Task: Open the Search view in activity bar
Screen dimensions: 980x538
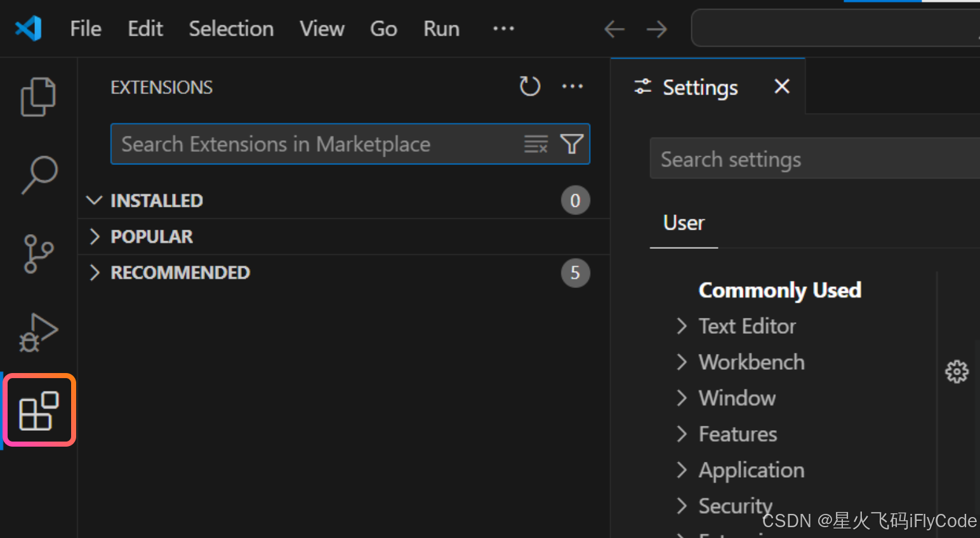Action: pos(39,174)
